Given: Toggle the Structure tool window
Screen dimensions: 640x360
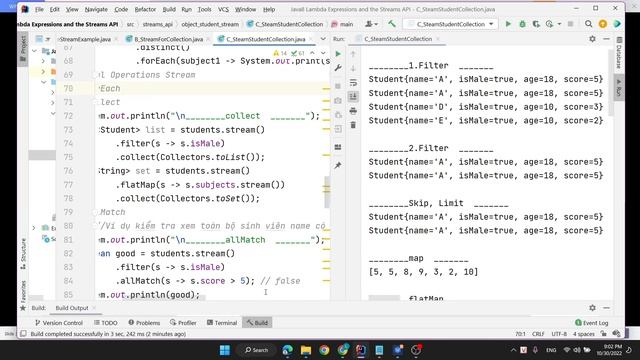Looking at the screenshot, I should click(23, 253).
